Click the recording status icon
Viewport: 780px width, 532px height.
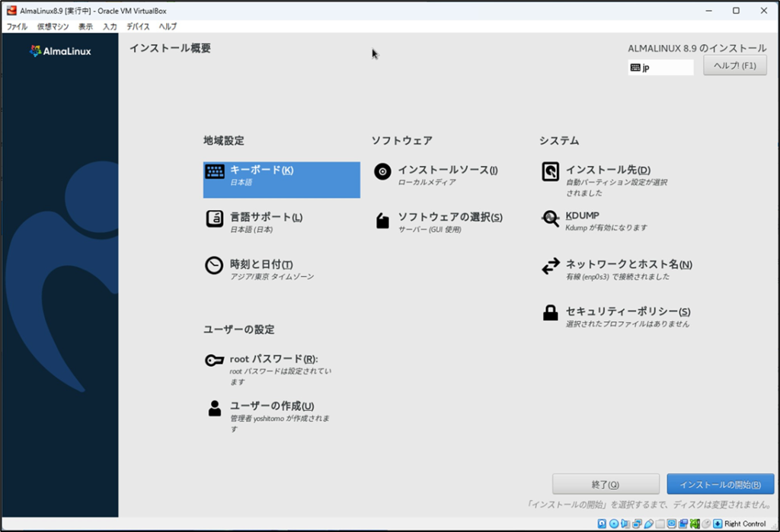[683, 524]
